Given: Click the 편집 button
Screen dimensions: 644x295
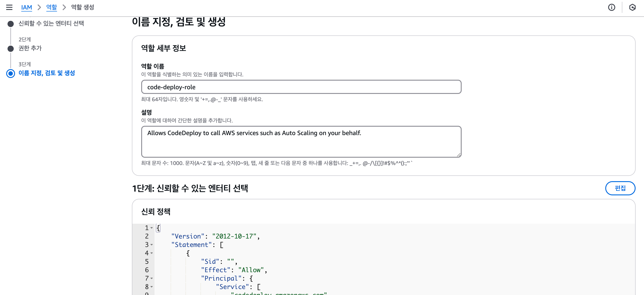Looking at the screenshot, I should 620,188.
